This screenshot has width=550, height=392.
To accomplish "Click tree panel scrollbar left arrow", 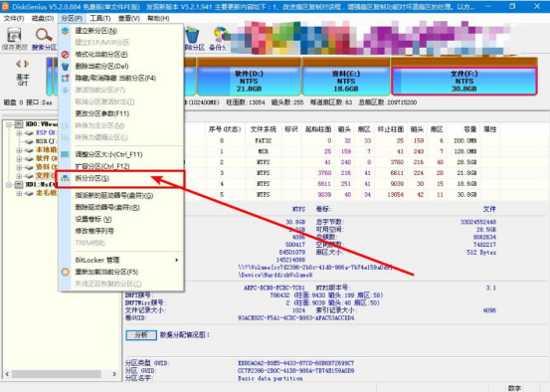I will [x=7, y=374].
